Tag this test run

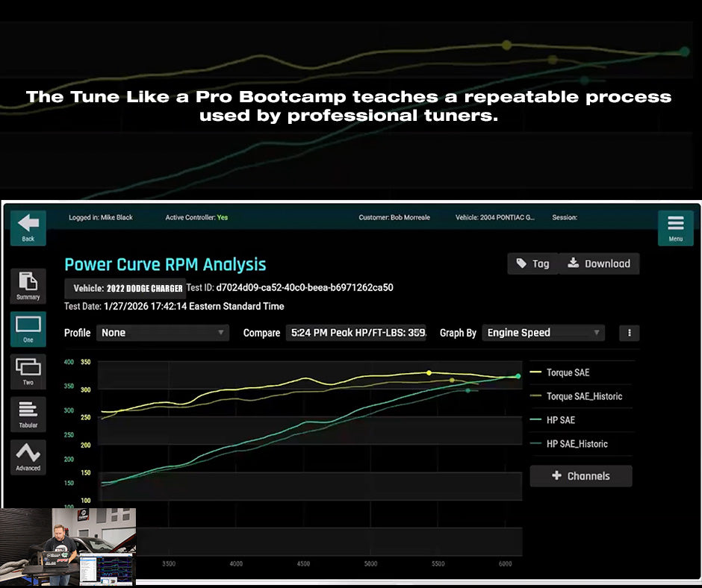(532, 263)
